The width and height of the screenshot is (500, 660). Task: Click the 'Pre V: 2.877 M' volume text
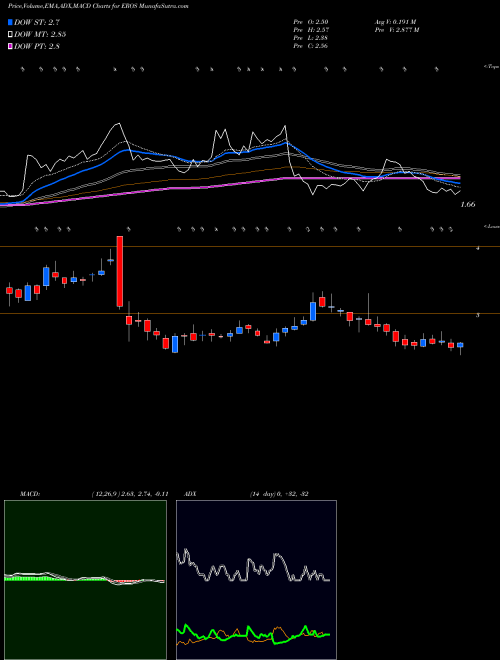tap(396, 29)
